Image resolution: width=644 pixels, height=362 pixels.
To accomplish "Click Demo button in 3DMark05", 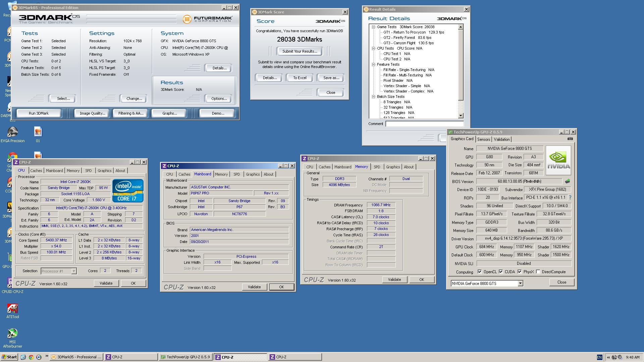I will (218, 113).
